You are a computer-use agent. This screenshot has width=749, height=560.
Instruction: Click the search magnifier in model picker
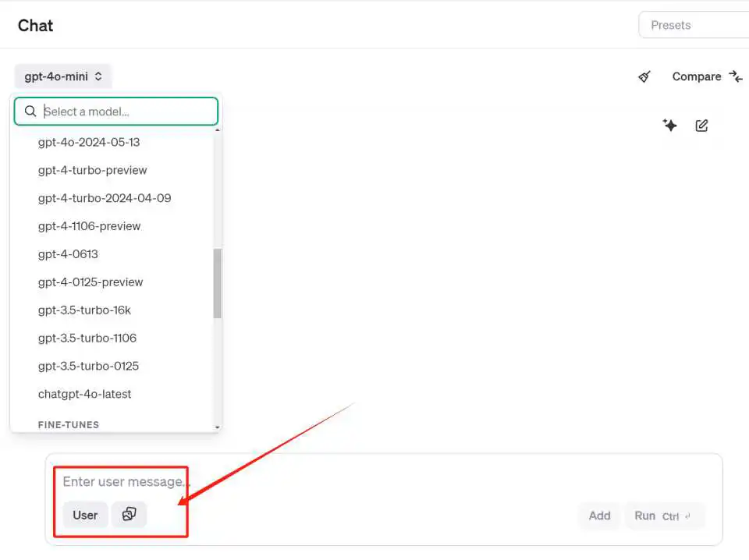pos(30,112)
